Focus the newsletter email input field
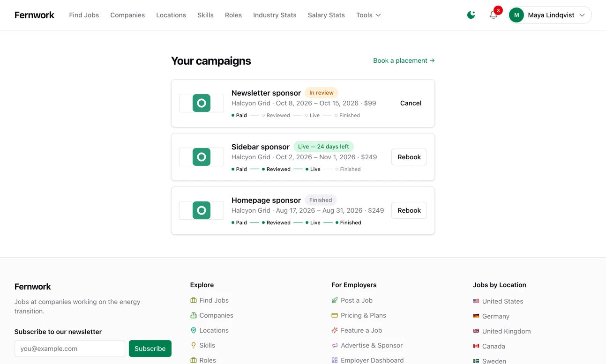This screenshot has width=606, height=364. [70, 349]
